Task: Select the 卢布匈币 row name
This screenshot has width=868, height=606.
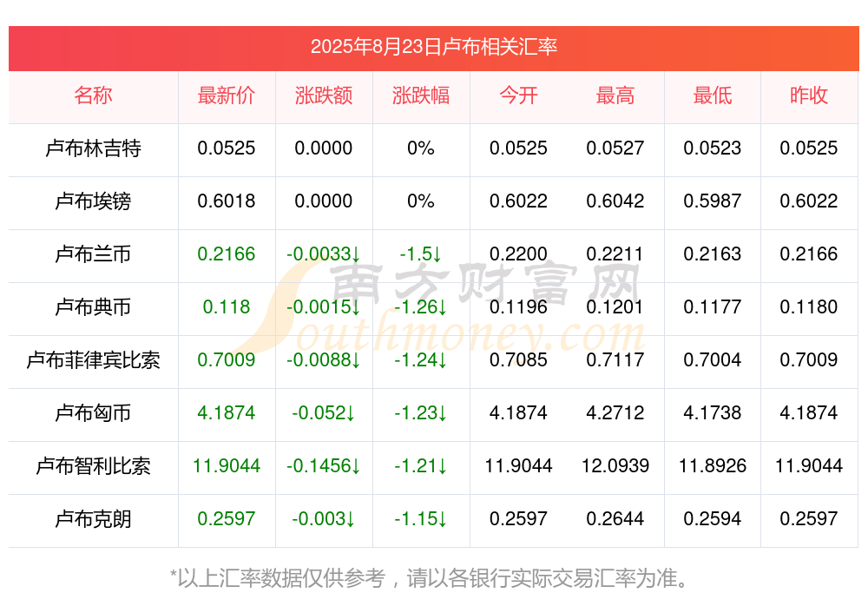Action: tap(93, 412)
